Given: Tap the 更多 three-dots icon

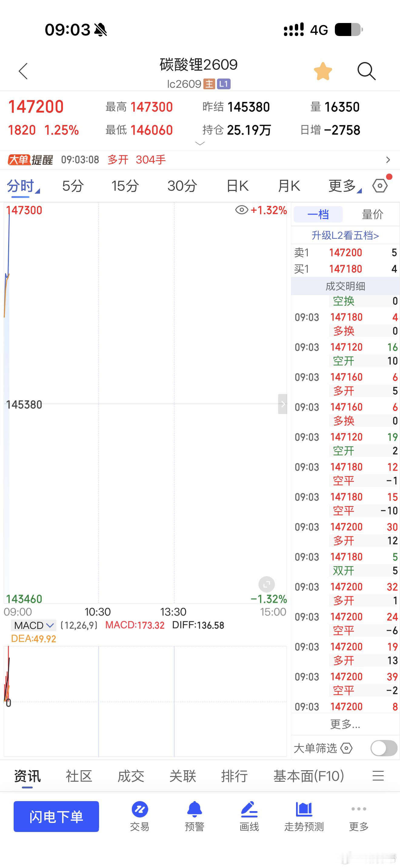Looking at the screenshot, I should pos(359,809).
